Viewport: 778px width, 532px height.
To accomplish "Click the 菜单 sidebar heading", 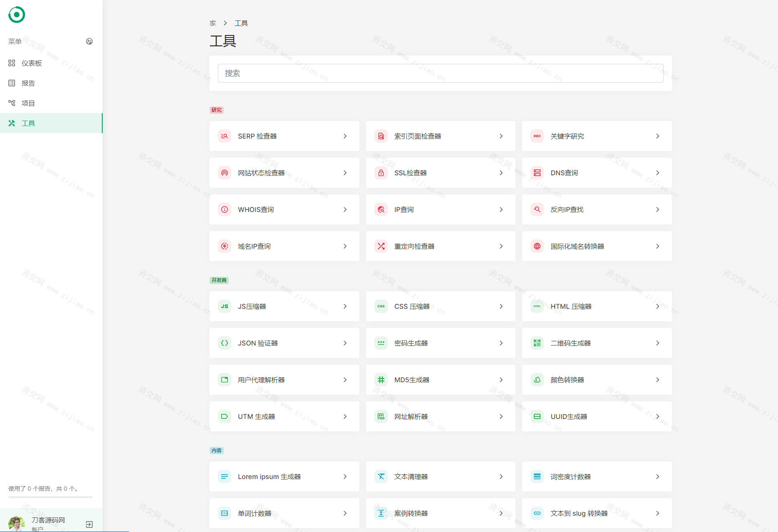I will point(15,41).
